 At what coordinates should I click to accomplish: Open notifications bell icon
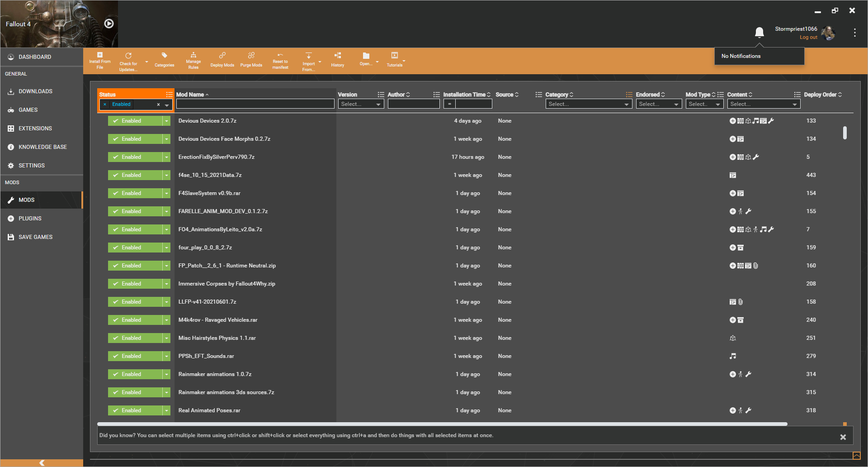[759, 32]
